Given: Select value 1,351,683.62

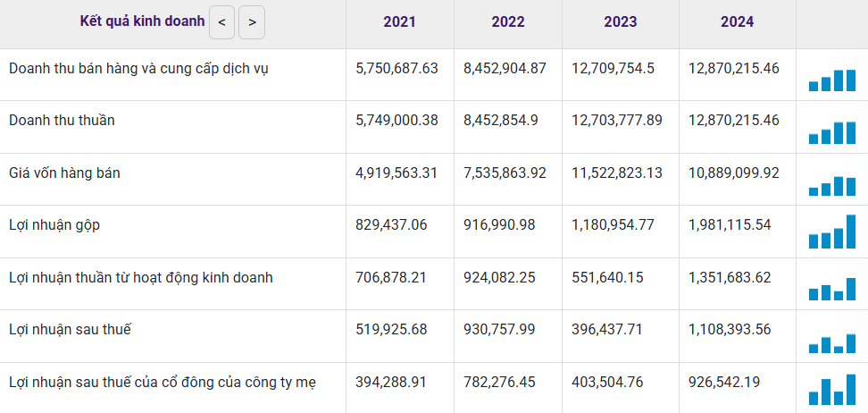Looking at the screenshot, I should (x=730, y=277).
